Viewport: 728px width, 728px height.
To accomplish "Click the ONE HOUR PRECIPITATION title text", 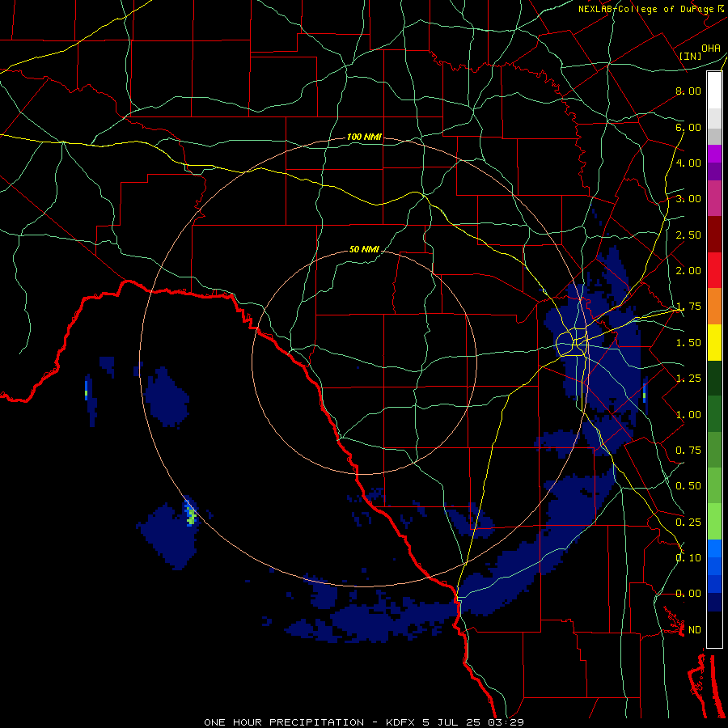I will 284,722.
